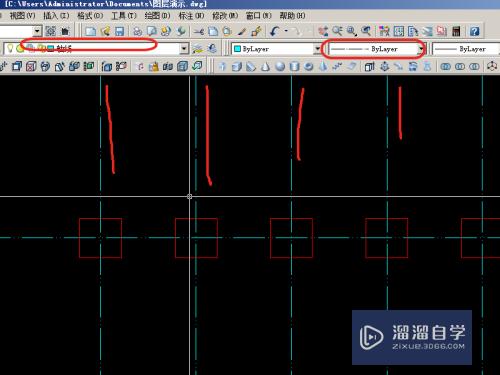Open DesignCenter

click(399, 31)
